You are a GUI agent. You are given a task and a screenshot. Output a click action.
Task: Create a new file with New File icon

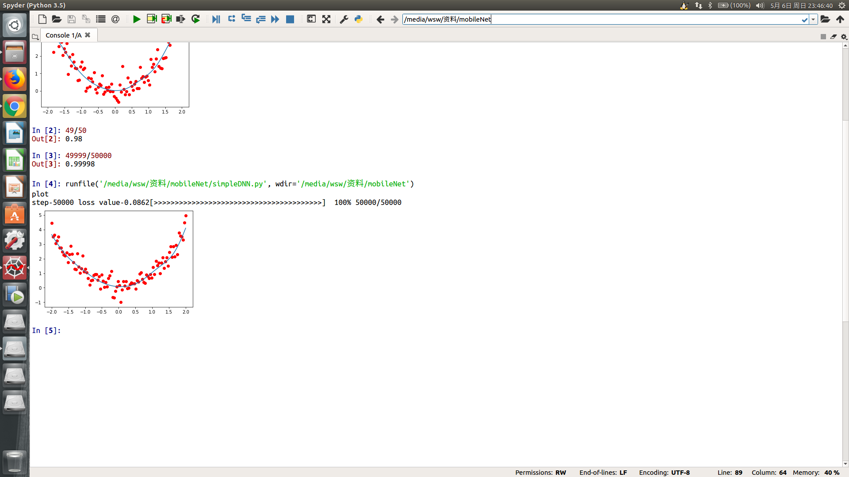point(42,19)
